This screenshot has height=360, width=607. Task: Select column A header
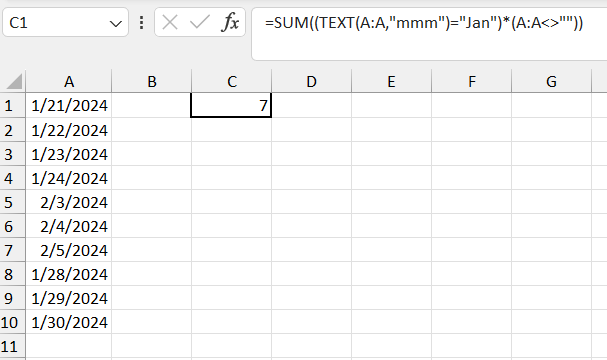(x=69, y=81)
